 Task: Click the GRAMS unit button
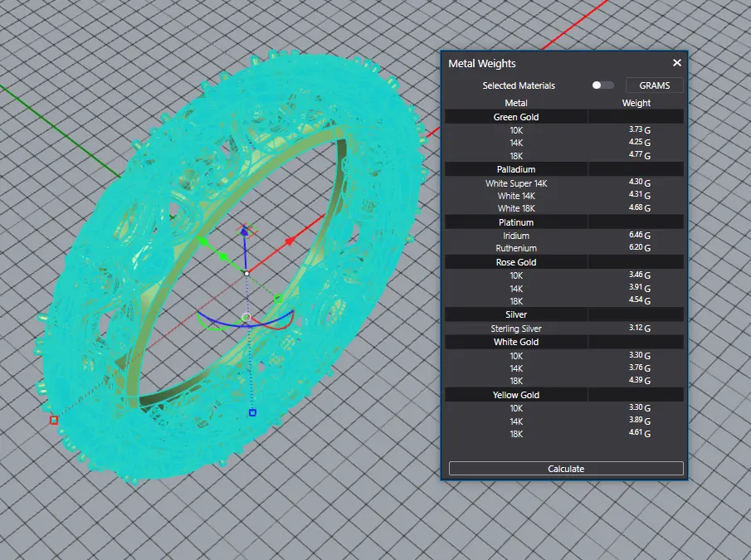[x=654, y=85]
